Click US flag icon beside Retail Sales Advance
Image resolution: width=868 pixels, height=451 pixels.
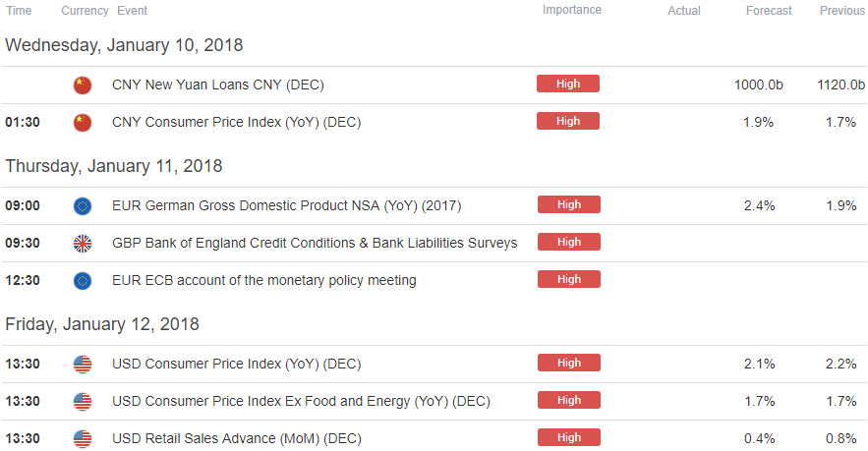(x=83, y=439)
